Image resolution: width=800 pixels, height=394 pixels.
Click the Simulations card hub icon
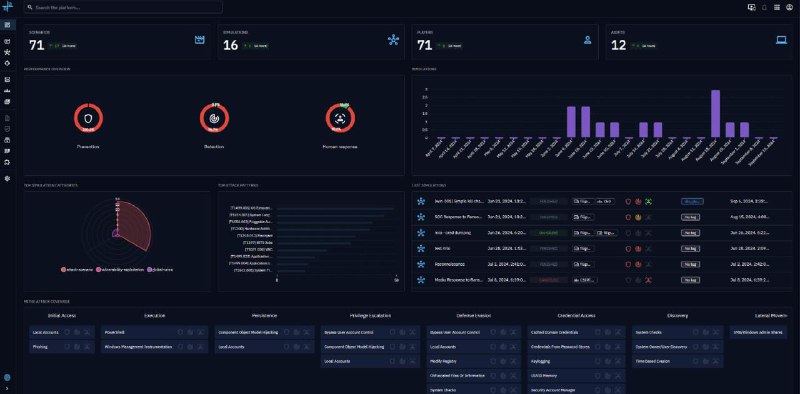393,40
